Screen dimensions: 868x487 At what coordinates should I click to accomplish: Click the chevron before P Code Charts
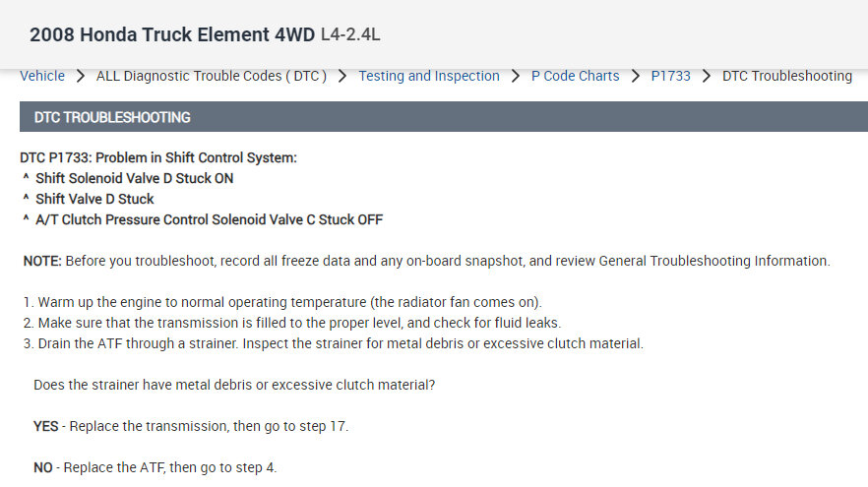click(x=515, y=76)
